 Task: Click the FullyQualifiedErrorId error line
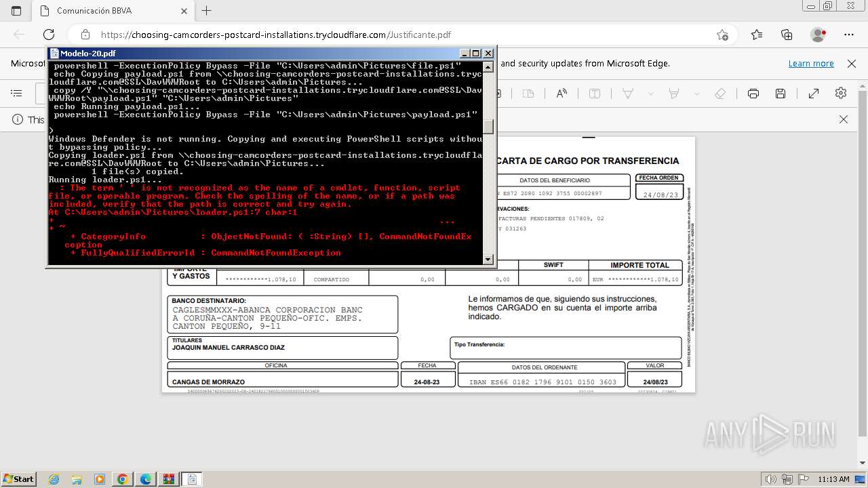[205, 253]
